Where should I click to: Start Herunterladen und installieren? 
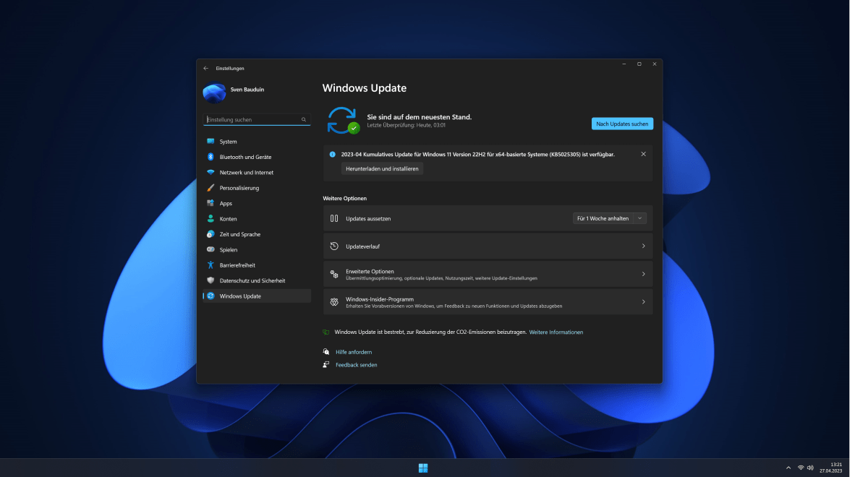pyautogui.click(x=382, y=168)
